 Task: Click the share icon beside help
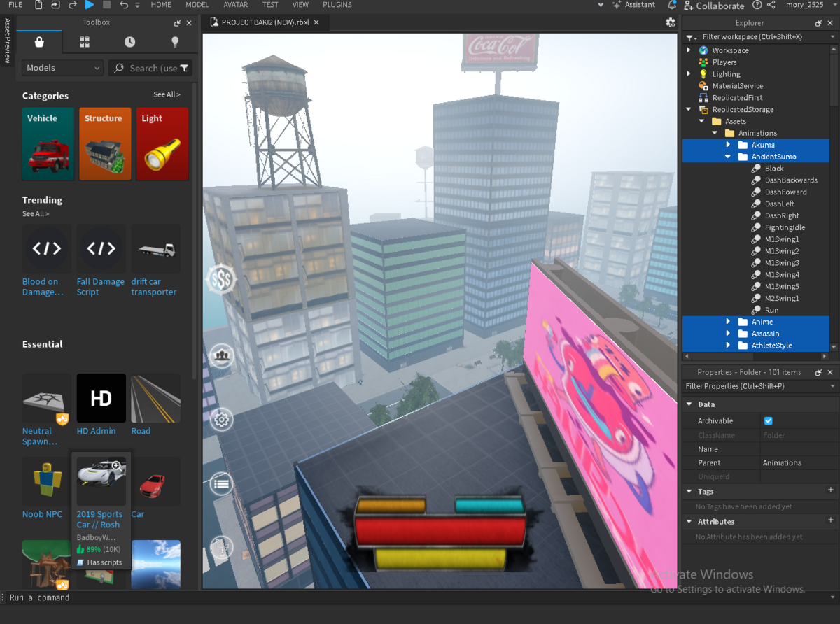click(771, 5)
